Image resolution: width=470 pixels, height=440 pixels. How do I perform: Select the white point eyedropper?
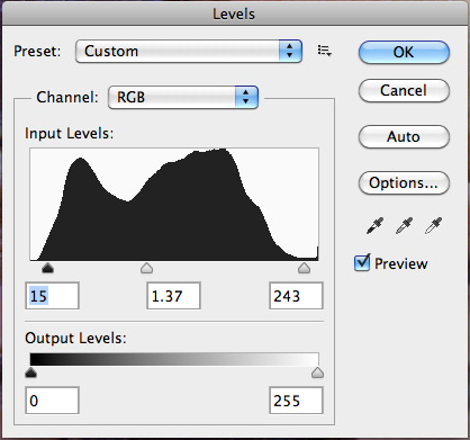[x=433, y=226]
